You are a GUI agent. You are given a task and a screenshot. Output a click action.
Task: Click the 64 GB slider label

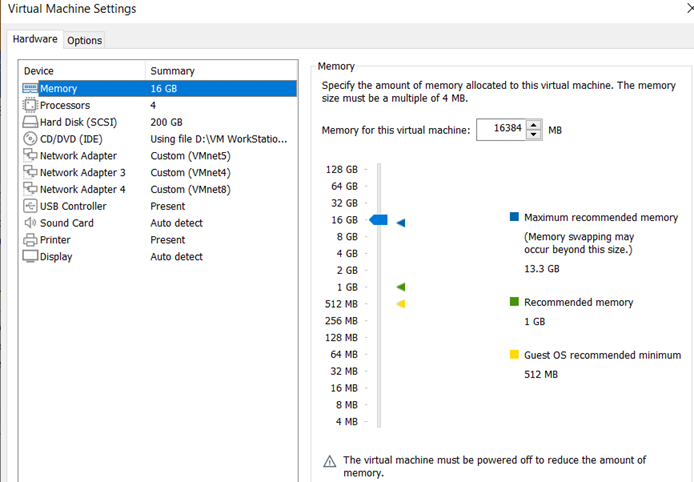tap(344, 186)
